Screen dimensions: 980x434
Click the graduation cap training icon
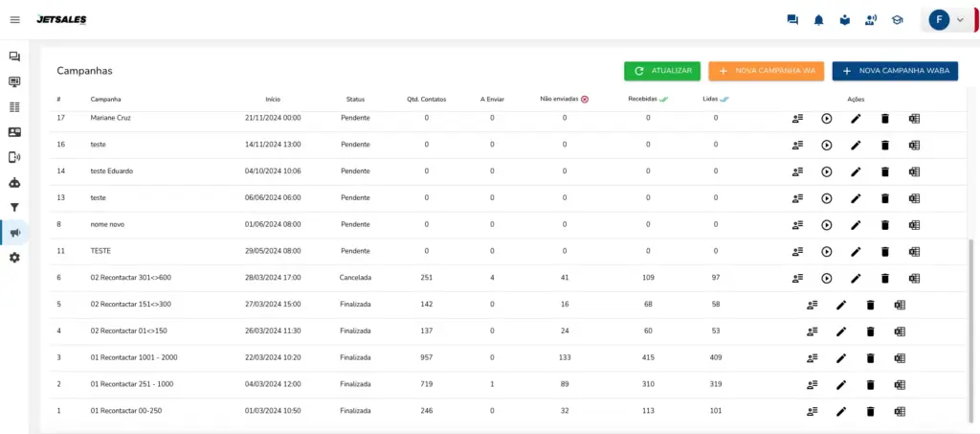pyautogui.click(x=897, y=20)
